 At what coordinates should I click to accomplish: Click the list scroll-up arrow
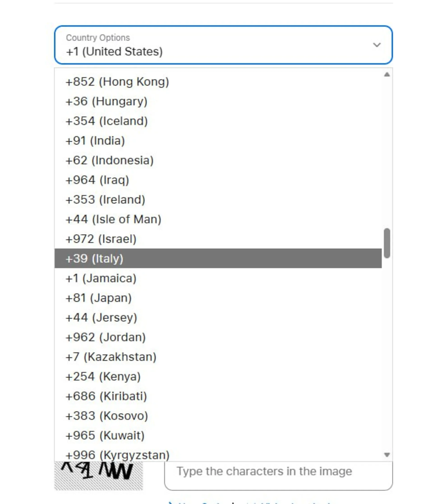(x=387, y=75)
